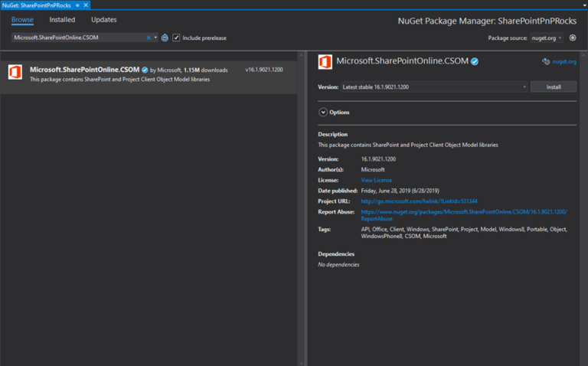The width and height of the screenshot is (588, 366).
Task: Close the NuGet SharePointPnPRocks tab
Action: pyautogui.click(x=86, y=5)
